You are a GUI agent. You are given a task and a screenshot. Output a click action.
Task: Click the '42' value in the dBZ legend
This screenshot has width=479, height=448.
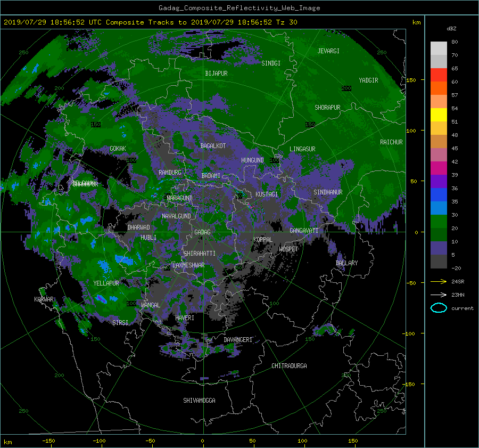(455, 162)
